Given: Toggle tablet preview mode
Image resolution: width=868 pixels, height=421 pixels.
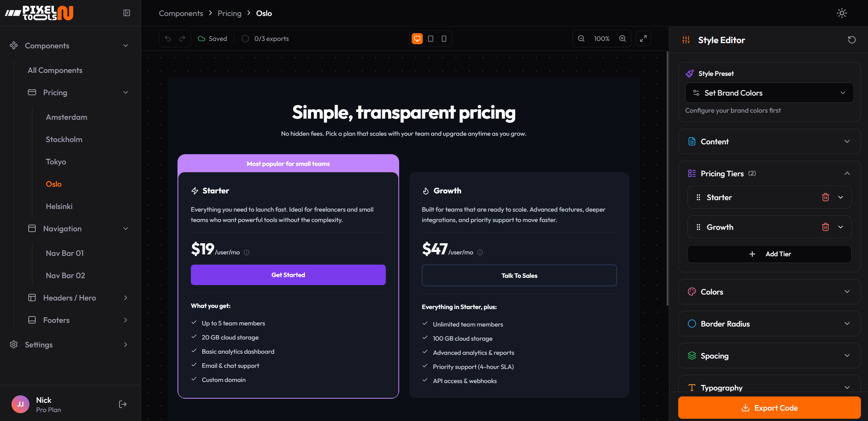Looking at the screenshot, I should point(431,38).
